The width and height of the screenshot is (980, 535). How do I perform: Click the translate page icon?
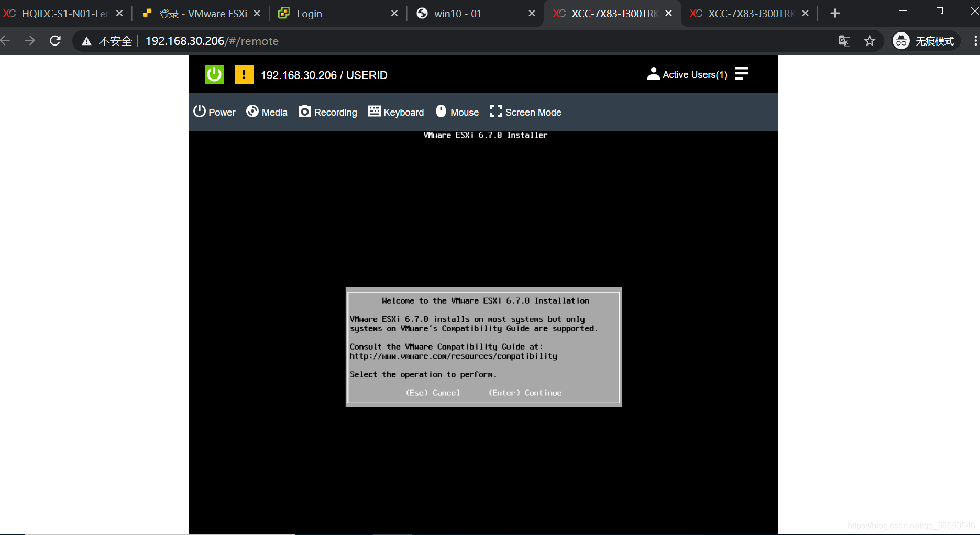tap(844, 41)
